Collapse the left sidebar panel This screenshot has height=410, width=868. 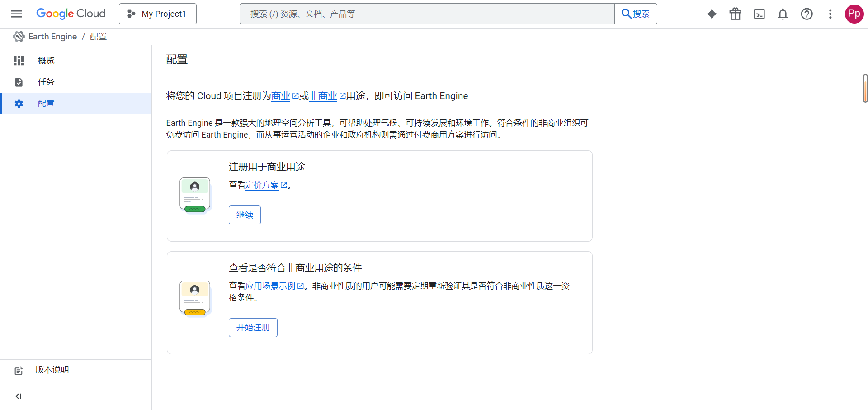(19, 396)
